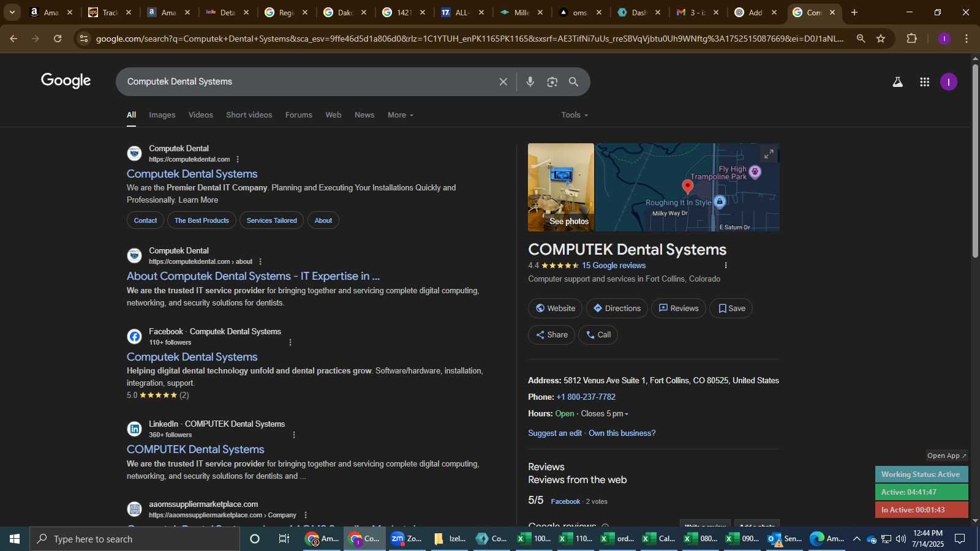Viewport: 980px width, 551px height.
Task: Click the Share button
Action: (x=551, y=334)
